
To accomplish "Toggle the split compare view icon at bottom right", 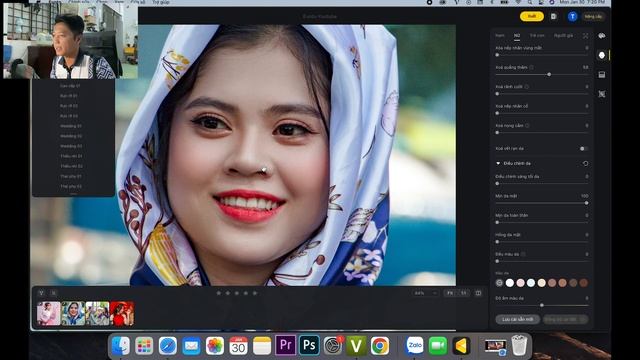I will click(478, 293).
